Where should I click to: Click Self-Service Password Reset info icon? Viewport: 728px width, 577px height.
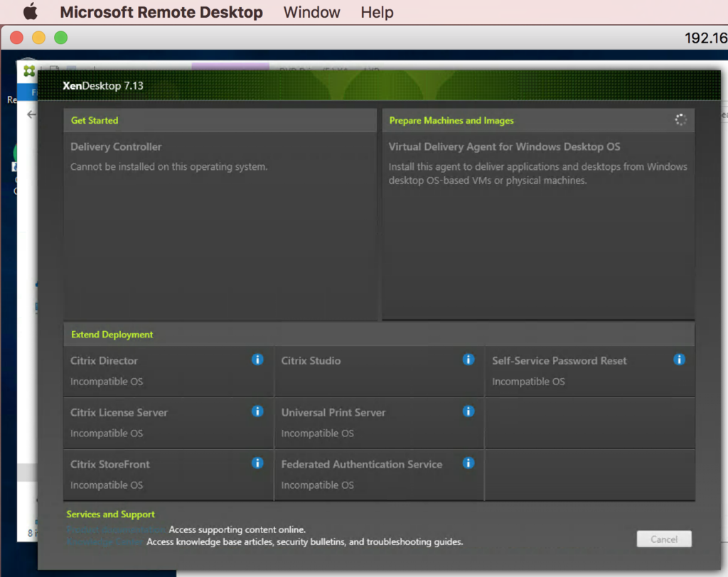tap(679, 360)
